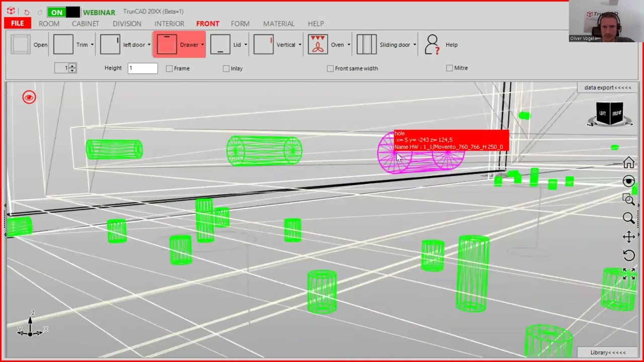Expand the left door dropdown arrow

pos(149,45)
